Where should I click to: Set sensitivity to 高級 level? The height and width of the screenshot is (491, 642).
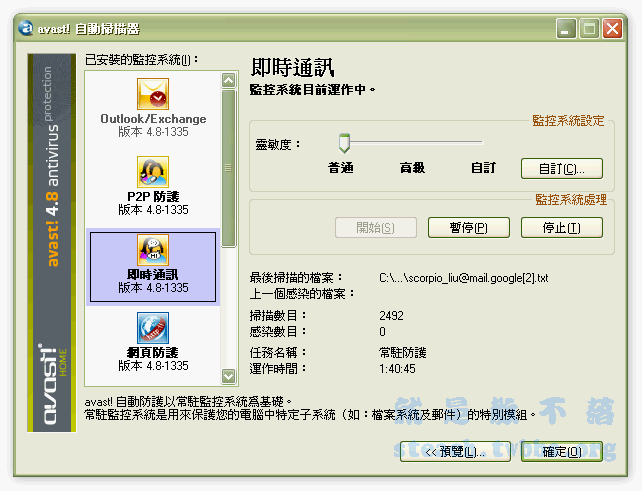(412, 167)
